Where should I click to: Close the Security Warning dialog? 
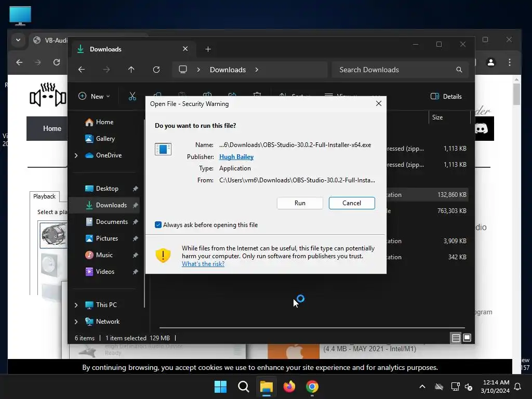click(x=379, y=103)
